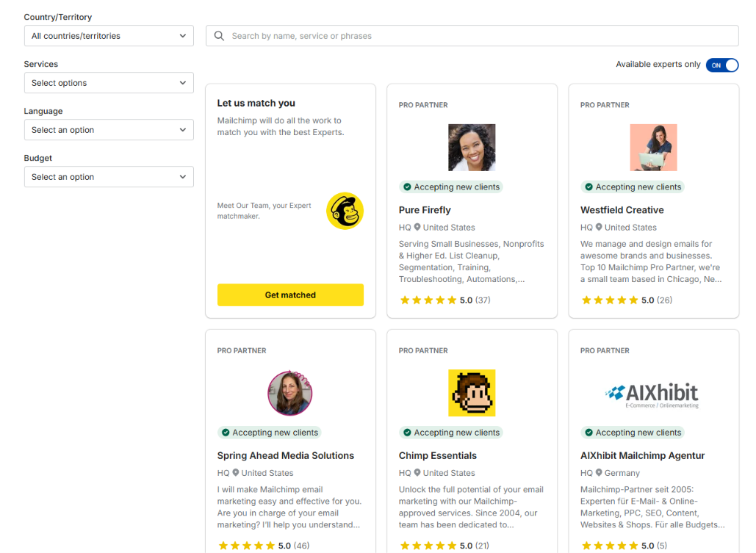Screen dimensions: 756x553
Task: Click PRO PARTNER label on Spring Ahead card
Action: (242, 350)
